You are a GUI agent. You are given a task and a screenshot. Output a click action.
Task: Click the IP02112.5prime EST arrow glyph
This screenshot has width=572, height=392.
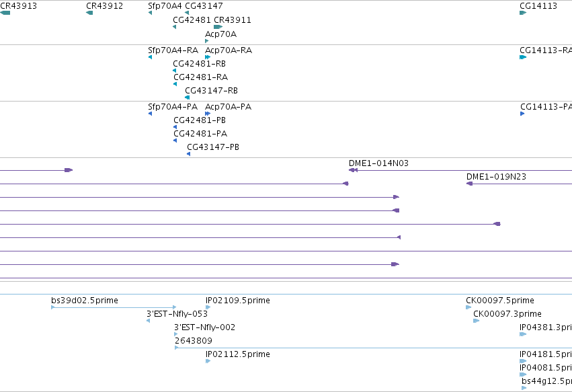[208, 361]
